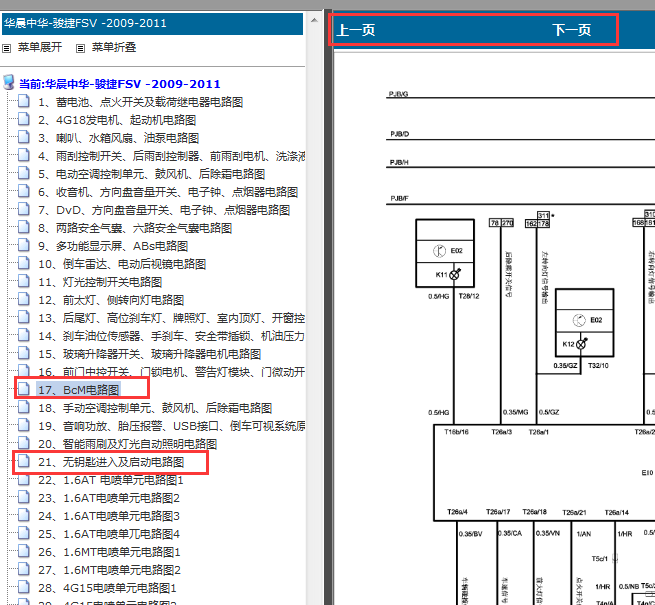Image resolution: width=655 pixels, height=605 pixels.
Task: Open 5、电动空调控制单元、鼓风机、后除霜电路图
Action: pyautogui.click(x=151, y=174)
